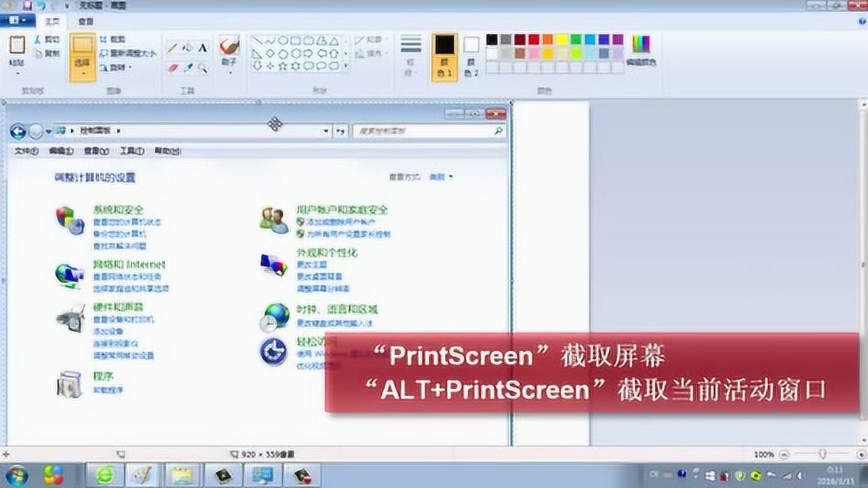Select the red color swatch in the palette
Screen dimensions: 868x488
click(x=532, y=39)
